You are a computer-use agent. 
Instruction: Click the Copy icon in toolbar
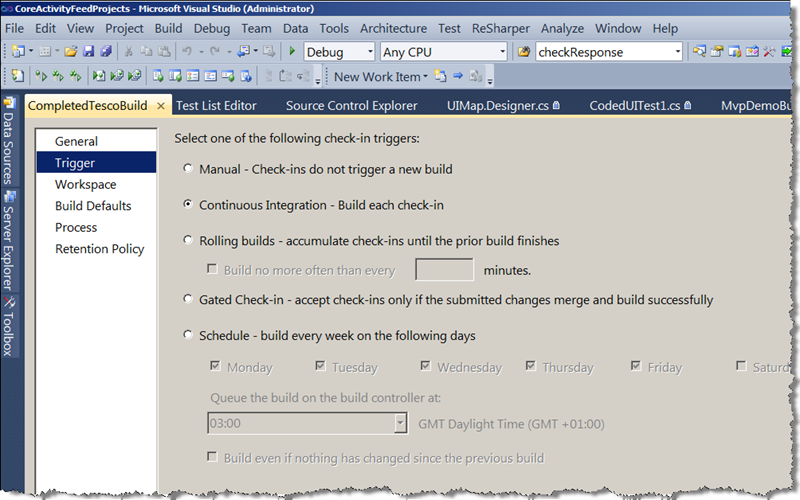tap(146, 51)
